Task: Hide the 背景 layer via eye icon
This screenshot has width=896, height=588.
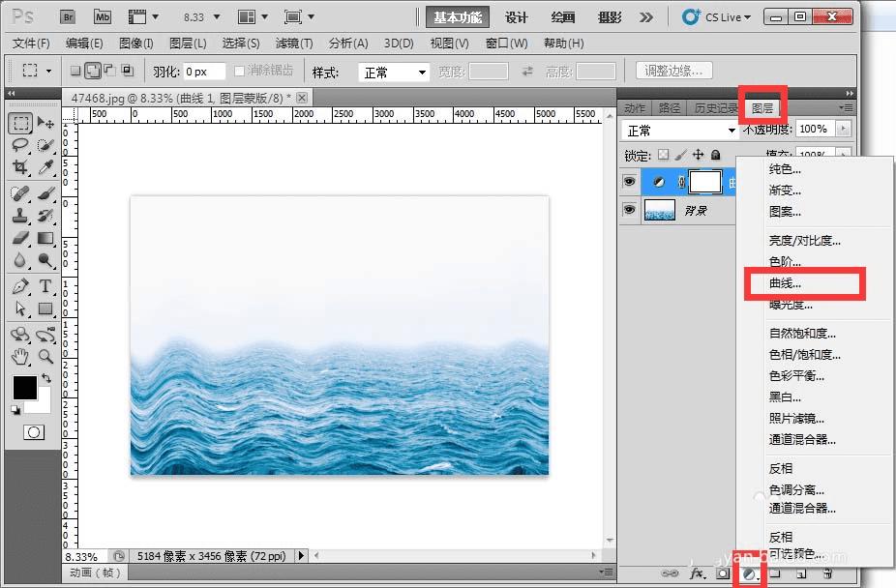Action: [629, 210]
